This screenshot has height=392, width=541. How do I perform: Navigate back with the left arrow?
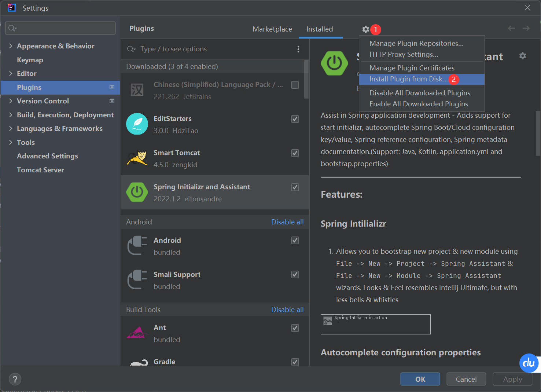[x=511, y=28]
